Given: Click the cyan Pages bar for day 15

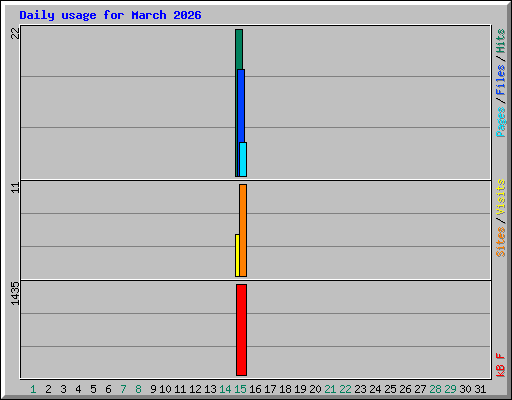Looking at the screenshot, I should pos(243,160).
